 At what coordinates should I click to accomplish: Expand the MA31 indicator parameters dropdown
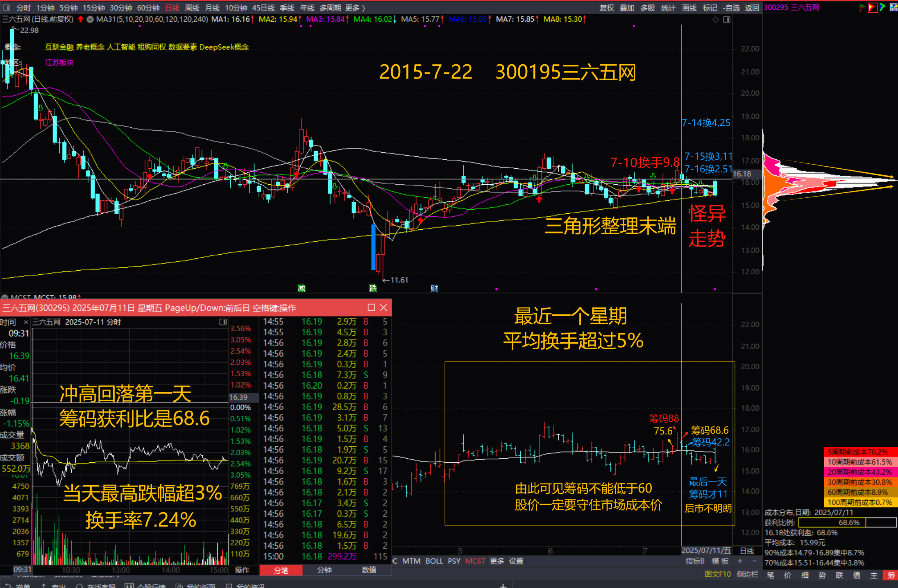click(x=90, y=19)
